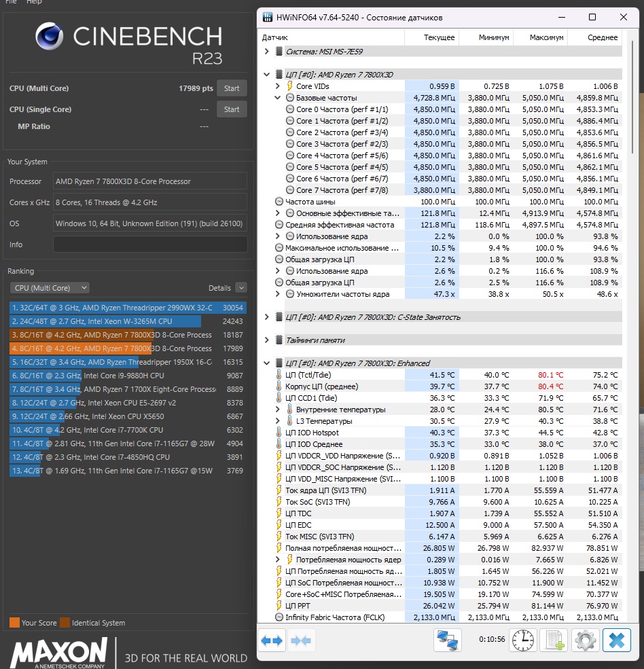Image resolution: width=644 pixels, height=669 pixels.
Task: Expand the Умножители частоты ядра row
Action: point(277,294)
